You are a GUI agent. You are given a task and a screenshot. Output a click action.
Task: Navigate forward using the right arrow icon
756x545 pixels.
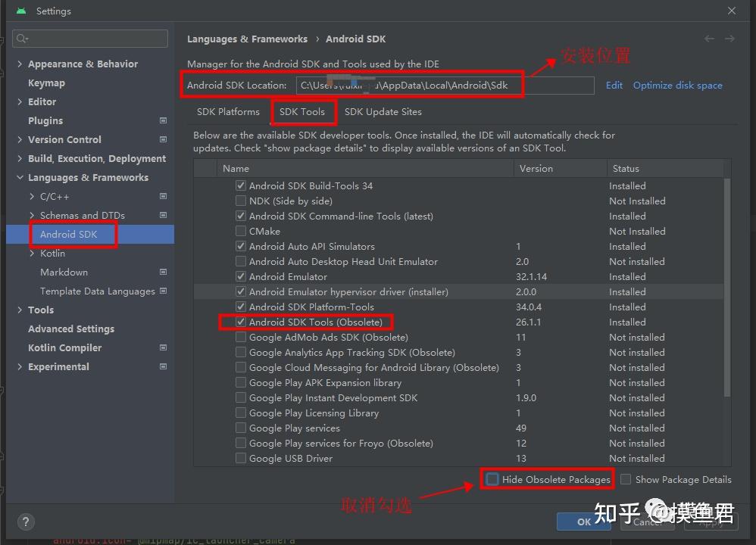[729, 39]
